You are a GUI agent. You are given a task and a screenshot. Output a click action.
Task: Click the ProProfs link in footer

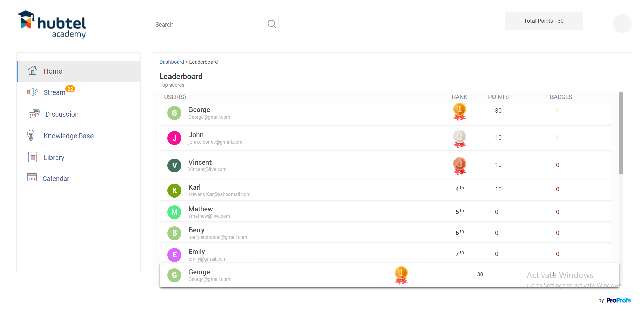(618, 300)
